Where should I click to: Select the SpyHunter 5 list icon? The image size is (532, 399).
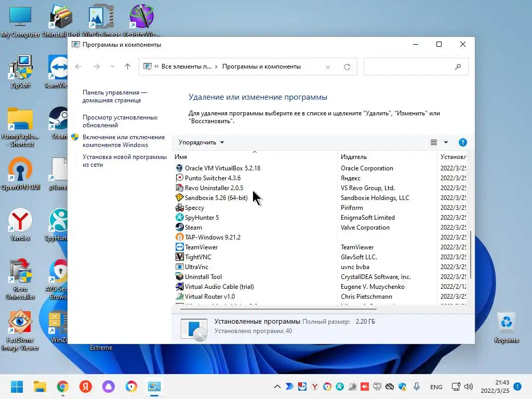pos(179,217)
